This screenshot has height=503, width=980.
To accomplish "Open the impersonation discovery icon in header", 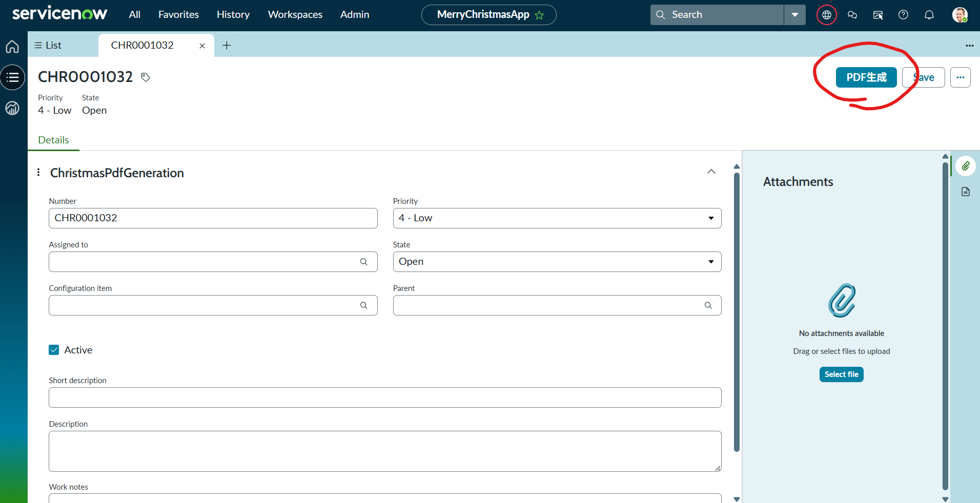I will click(878, 15).
